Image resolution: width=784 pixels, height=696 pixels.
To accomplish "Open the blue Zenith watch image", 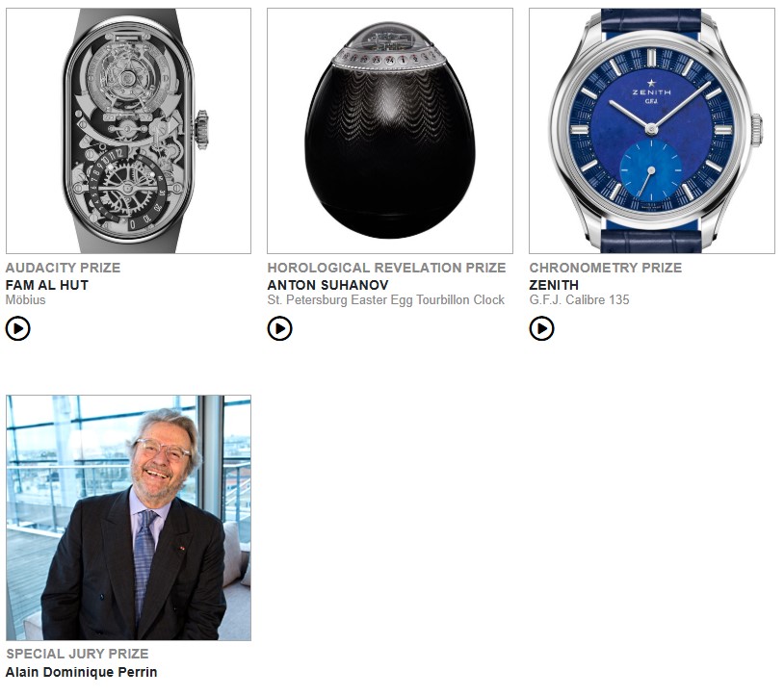I will click(652, 131).
